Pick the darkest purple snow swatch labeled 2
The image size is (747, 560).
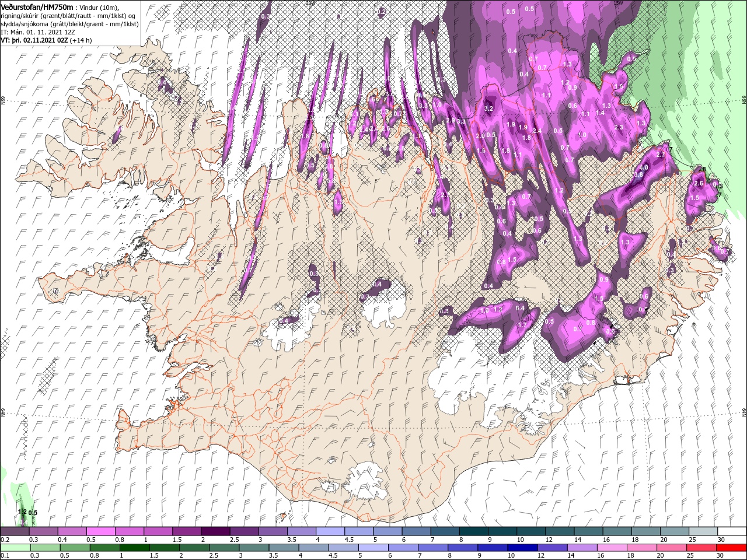pos(215,531)
